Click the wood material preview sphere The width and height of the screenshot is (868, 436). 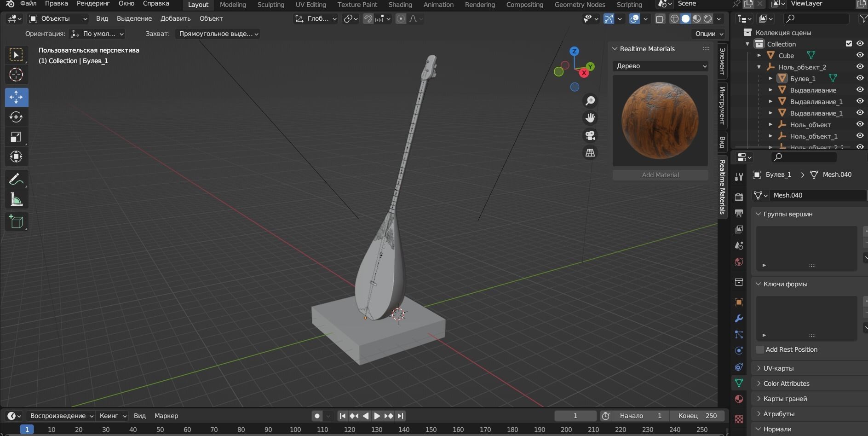click(x=660, y=120)
